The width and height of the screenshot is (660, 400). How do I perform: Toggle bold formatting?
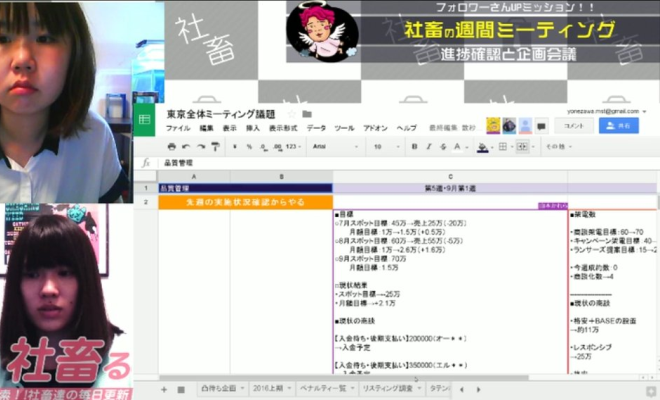414,147
